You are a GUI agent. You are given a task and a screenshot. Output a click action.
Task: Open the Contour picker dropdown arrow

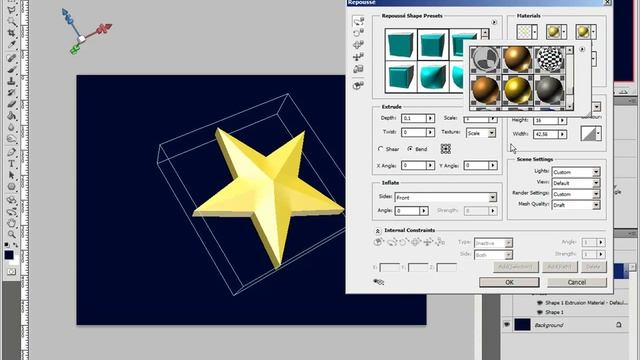(x=598, y=133)
